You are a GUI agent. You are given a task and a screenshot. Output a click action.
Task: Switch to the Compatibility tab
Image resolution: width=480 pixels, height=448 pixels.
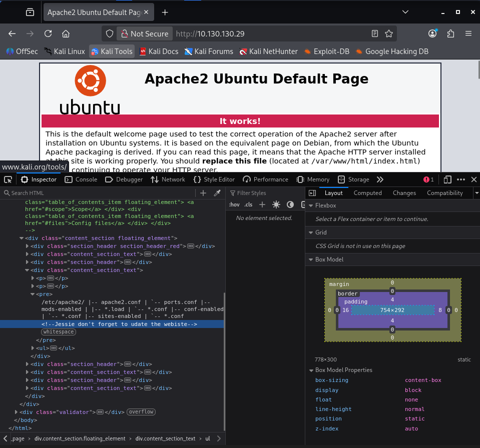(x=445, y=193)
